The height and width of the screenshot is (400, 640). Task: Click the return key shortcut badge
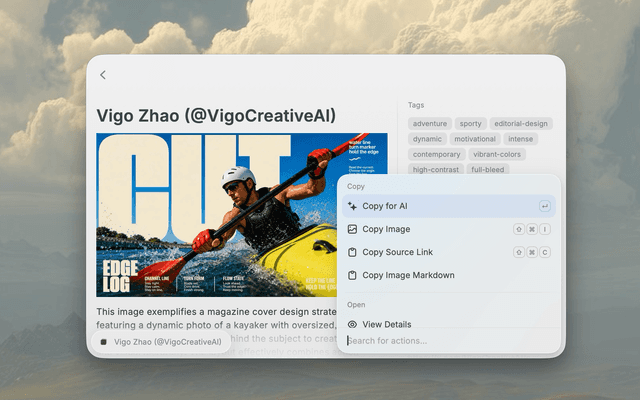(x=544, y=206)
